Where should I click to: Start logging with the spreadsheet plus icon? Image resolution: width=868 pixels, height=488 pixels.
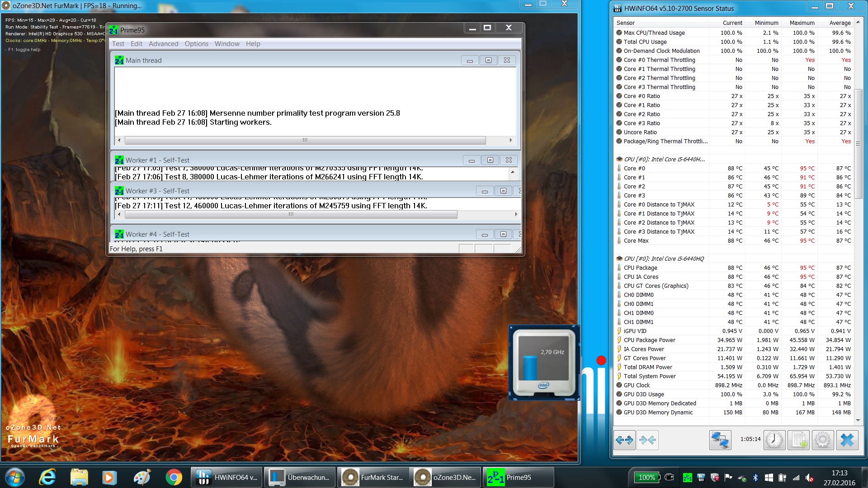[x=798, y=440]
